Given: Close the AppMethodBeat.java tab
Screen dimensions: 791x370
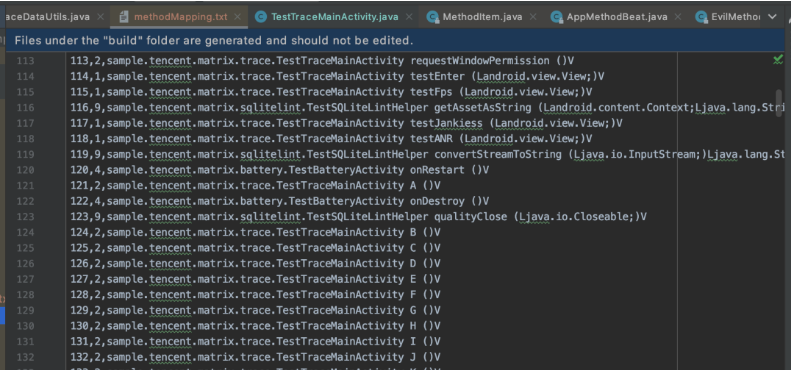Looking at the screenshot, I should [x=678, y=17].
